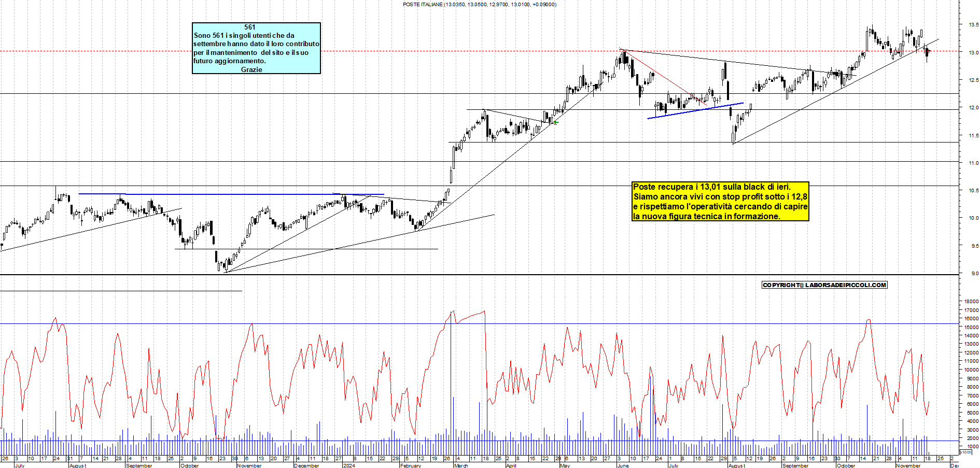
Task: Click the 2024 year label on time axis
Action: coord(349,465)
